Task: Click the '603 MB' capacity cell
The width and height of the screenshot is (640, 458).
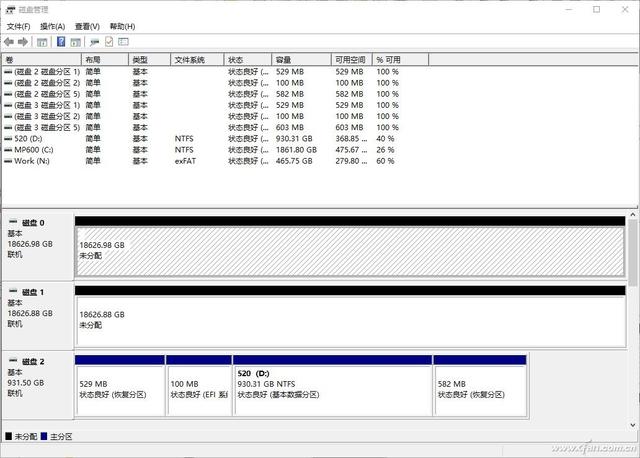Action: 290,127
